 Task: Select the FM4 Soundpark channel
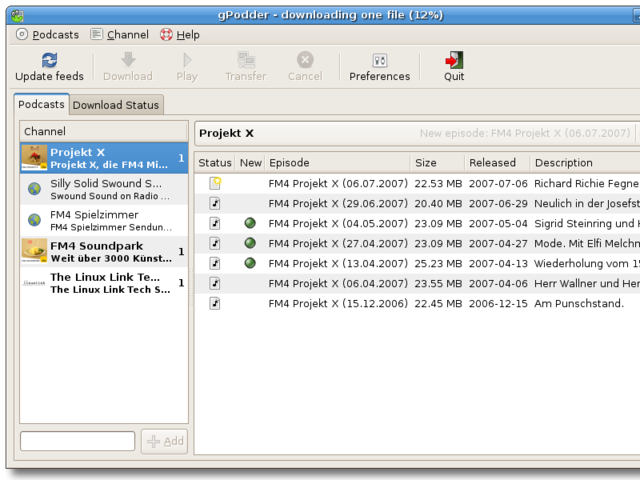pyautogui.click(x=104, y=252)
